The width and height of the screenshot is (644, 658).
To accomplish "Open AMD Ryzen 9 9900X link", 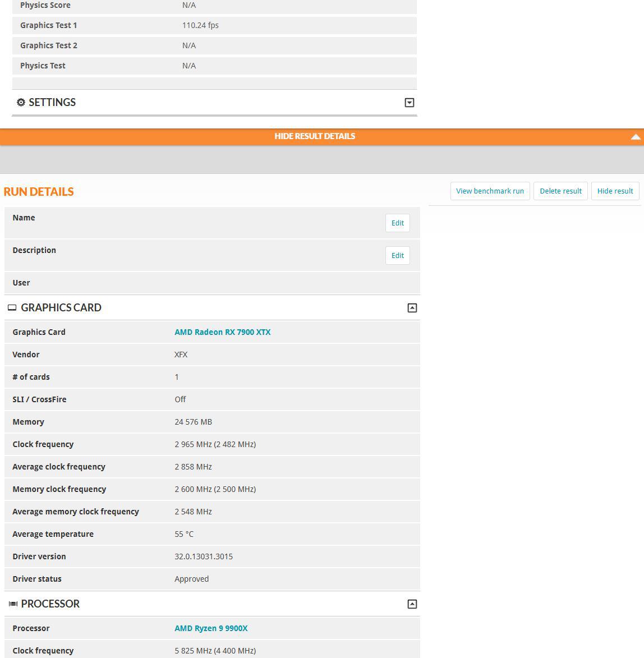I will (211, 628).
